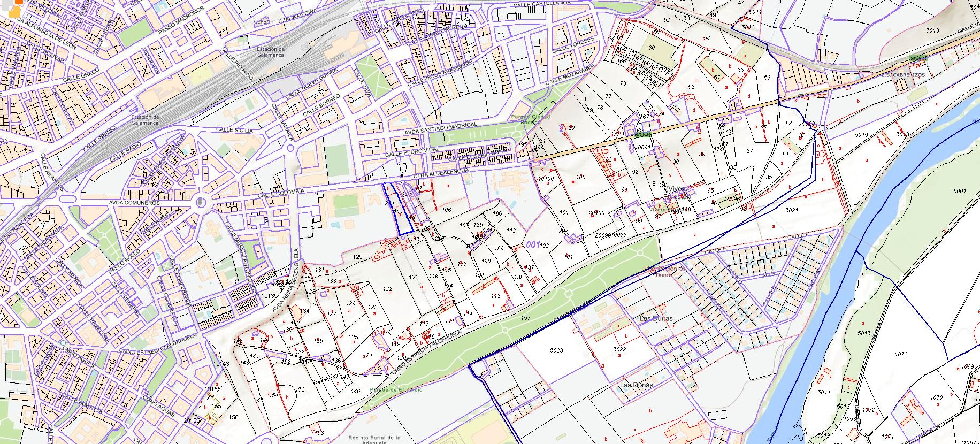Image resolution: width=980 pixels, height=444 pixels.
Task: Select the PASEO MADROÑOS street label
Action: click(181, 22)
